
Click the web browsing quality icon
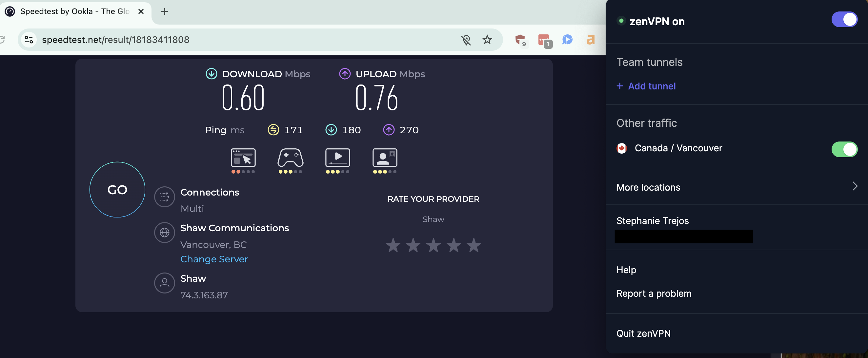[x=243, y=158]
